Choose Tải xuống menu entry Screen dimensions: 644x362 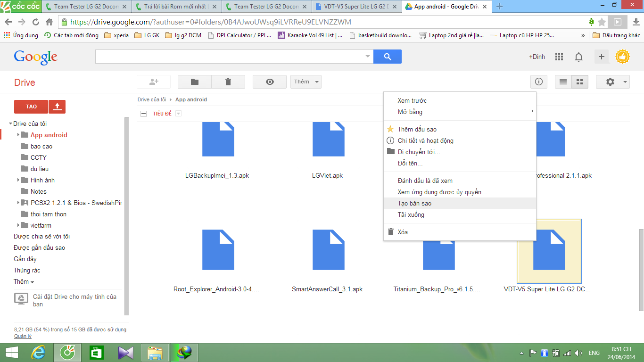pyautogui.click(x=460, y=214)
